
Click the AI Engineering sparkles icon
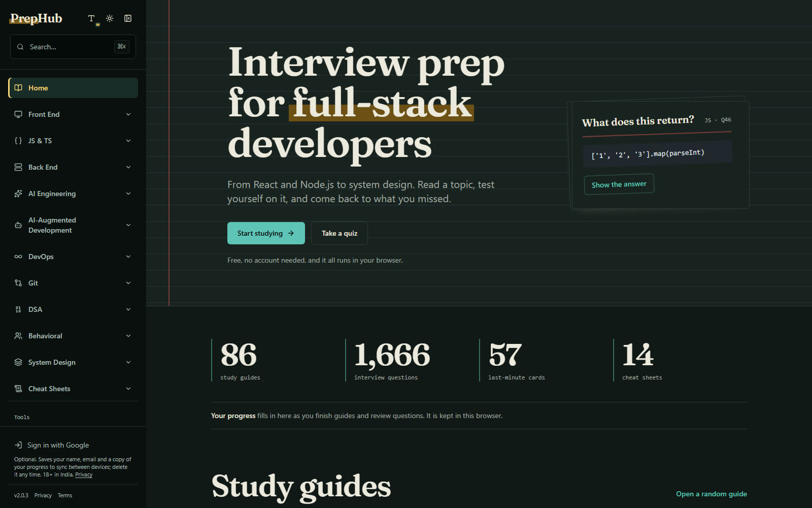[18, 194]
